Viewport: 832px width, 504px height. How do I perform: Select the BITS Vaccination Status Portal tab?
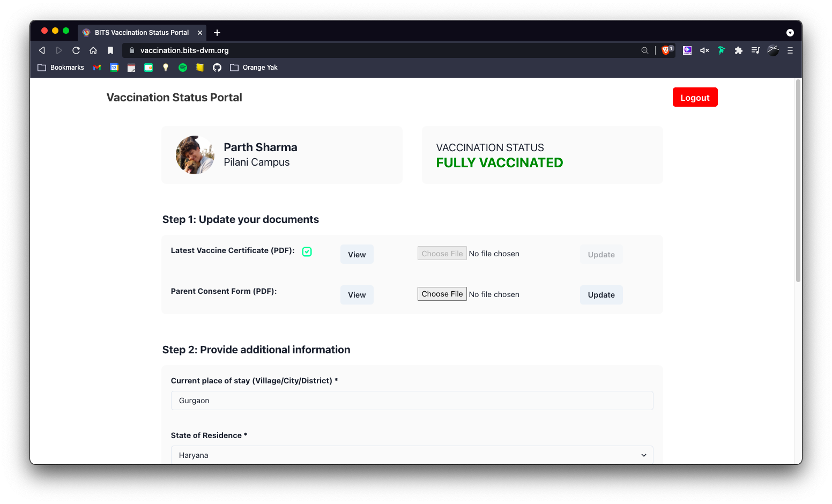pyautogui.click(x=141, y=33)
